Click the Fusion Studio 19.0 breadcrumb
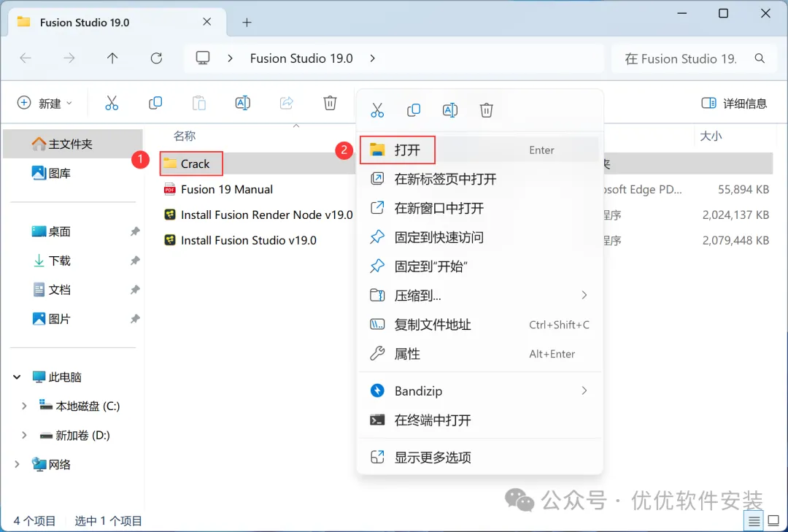The height and width of the screenshot is (532, 788). click(301, 58)
